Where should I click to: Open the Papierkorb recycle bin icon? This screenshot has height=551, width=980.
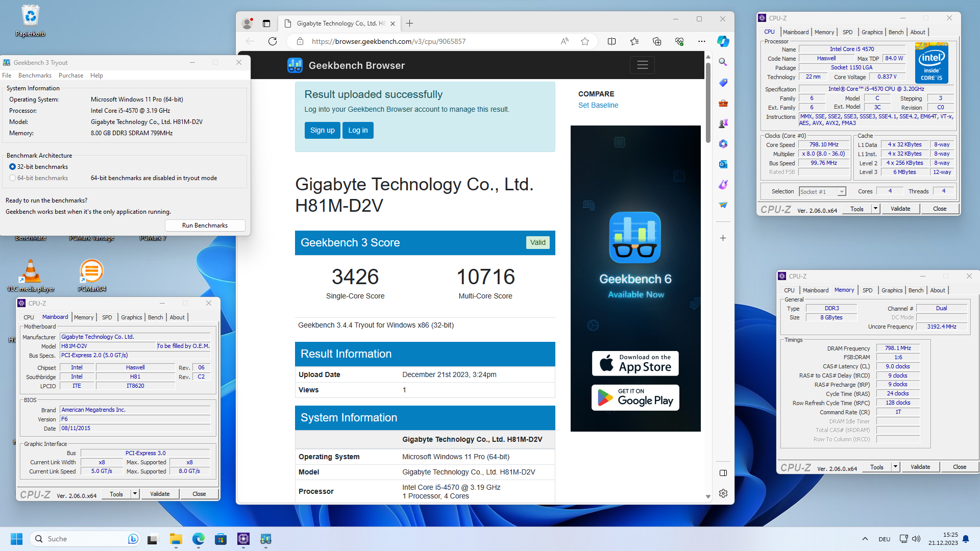click(x=30, y=21)
